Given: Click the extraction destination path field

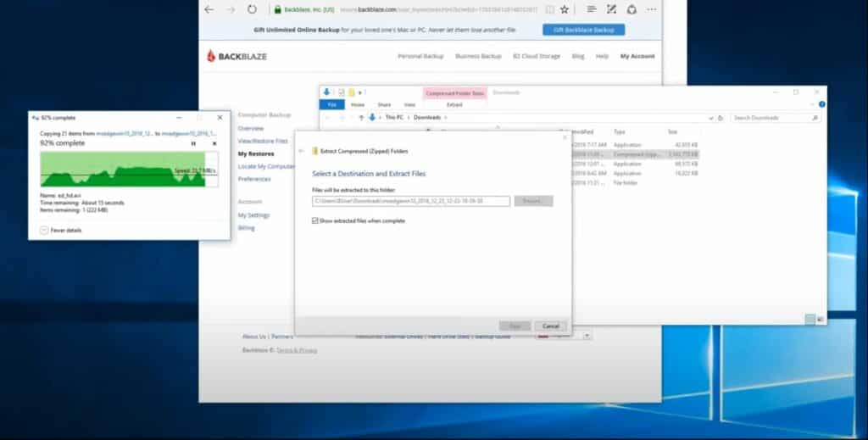Looking at the screenshot, I should tap(411, 201).
